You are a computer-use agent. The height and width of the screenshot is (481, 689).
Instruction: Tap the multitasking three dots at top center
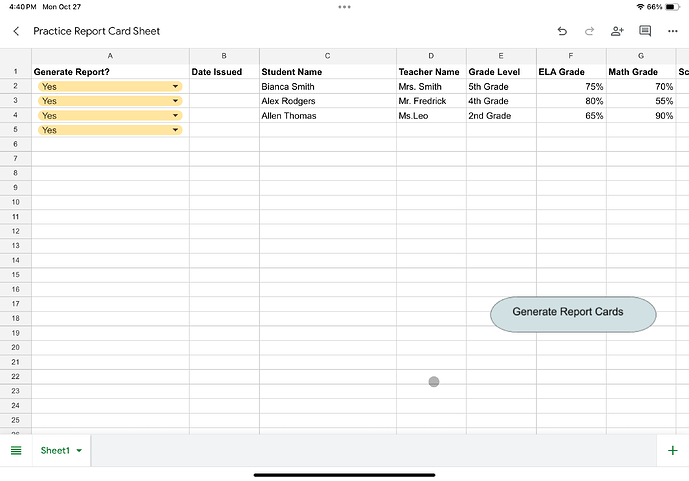click(x=344, y=7)
